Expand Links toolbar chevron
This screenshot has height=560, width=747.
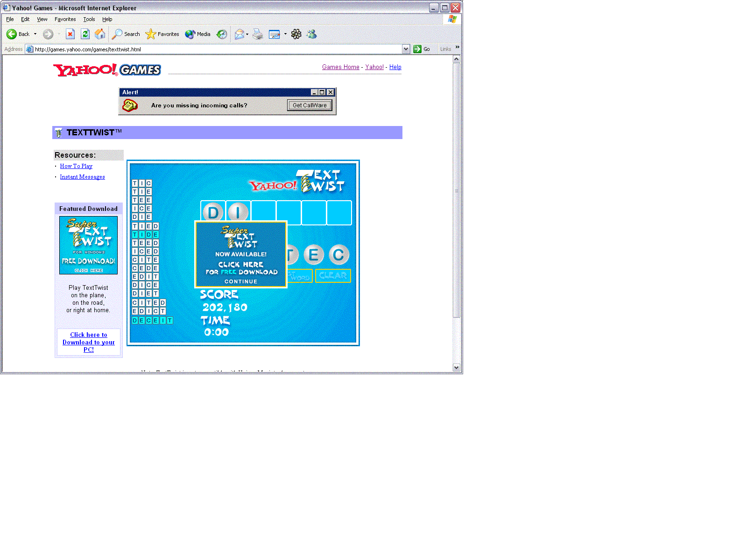pos(457,47)
